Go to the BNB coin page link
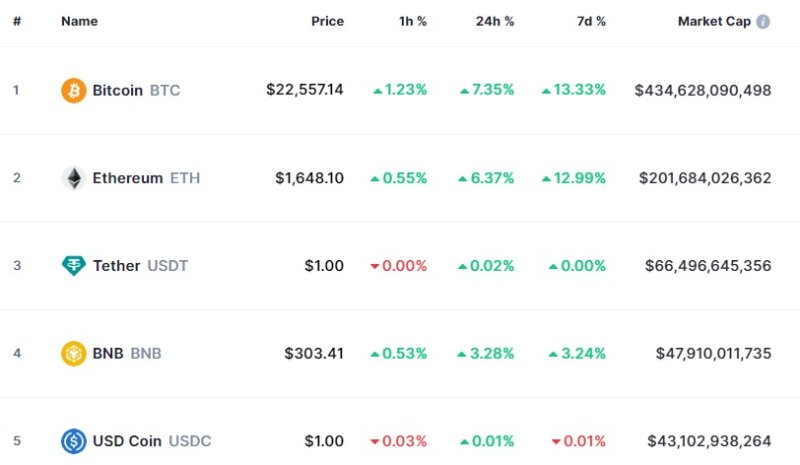This screenshot has height=465, width=800. click(127, 353)
